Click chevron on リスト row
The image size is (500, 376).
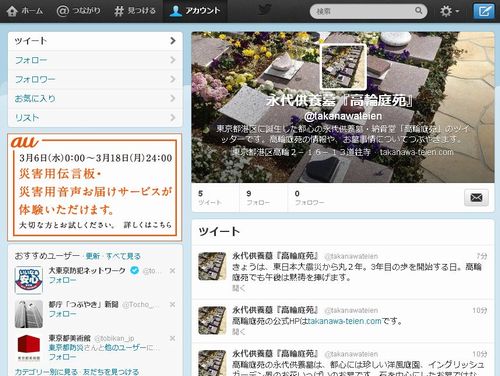pos(173,118)
